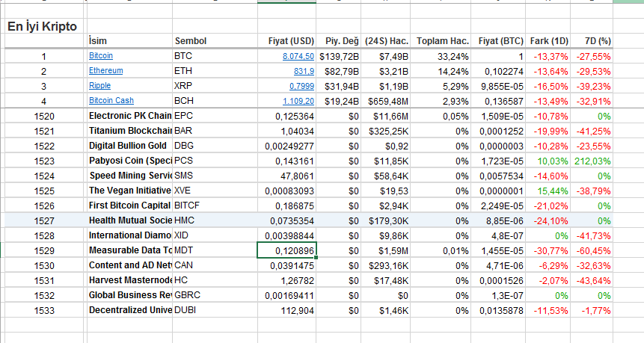
Task: Select the BITCF symbol cell
Action: [x=215, y=206]
